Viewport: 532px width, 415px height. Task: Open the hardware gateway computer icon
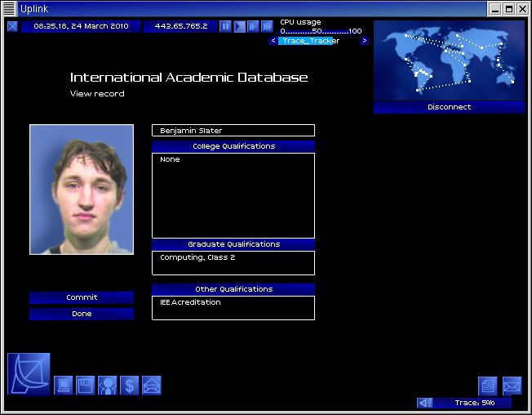(64, 386)
